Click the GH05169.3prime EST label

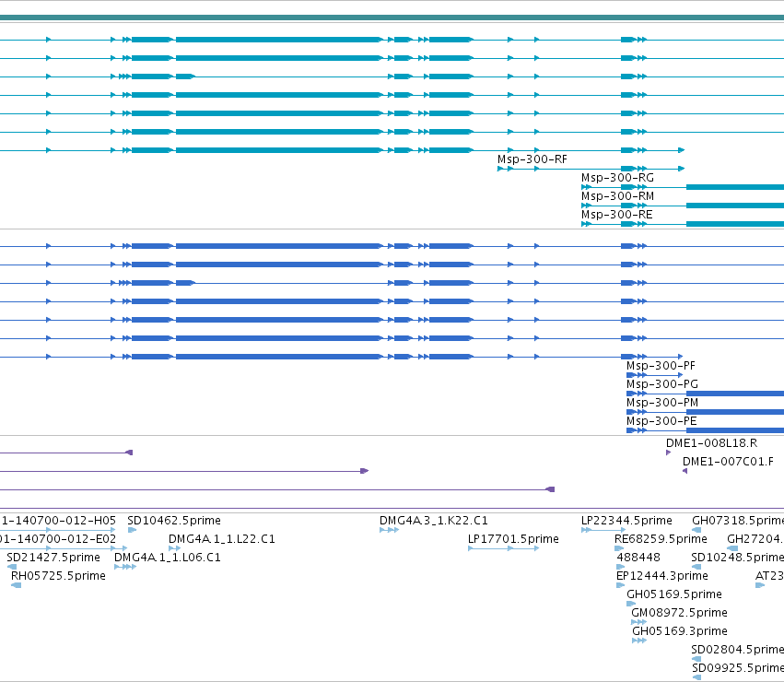click(680, 631)
